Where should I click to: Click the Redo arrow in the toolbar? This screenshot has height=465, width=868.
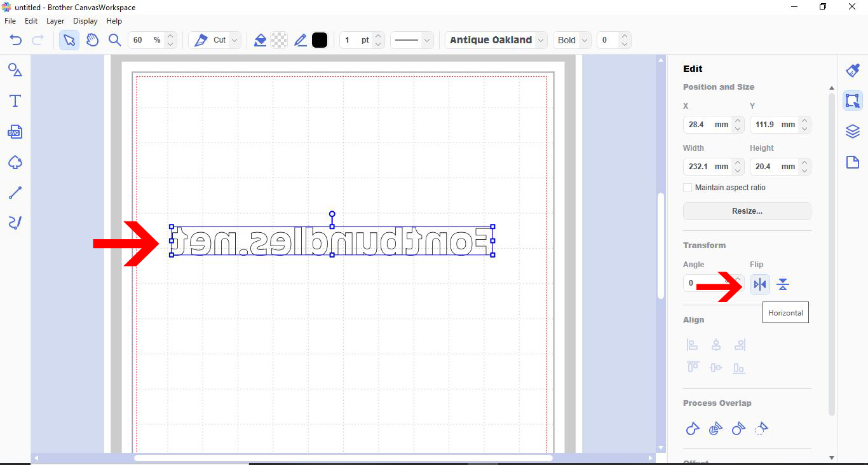click(x=37, y=40)
